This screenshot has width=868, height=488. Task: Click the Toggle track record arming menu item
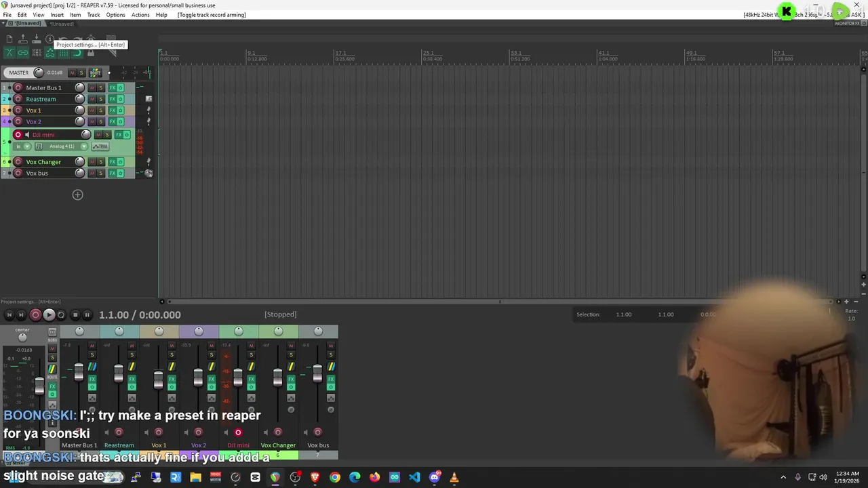(x=212, y=15)
